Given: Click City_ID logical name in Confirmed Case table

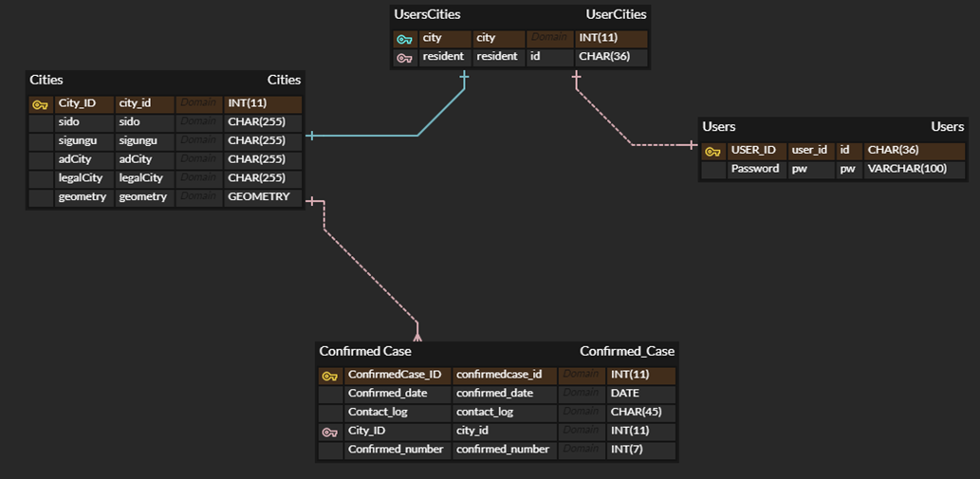Looking at the screenshot, I should click(398, 432).
